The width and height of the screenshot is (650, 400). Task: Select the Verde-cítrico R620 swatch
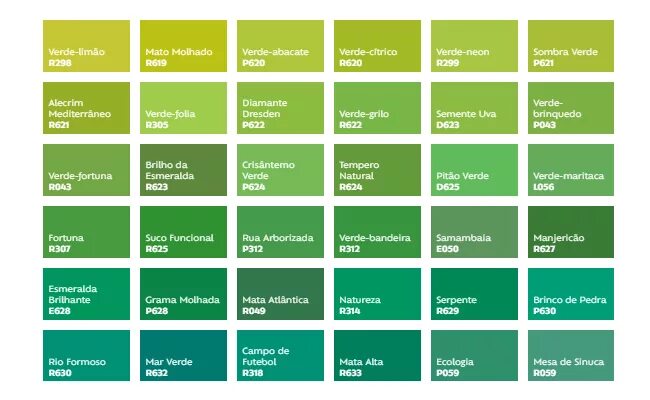pyautogui.click(x=377, y=46)
